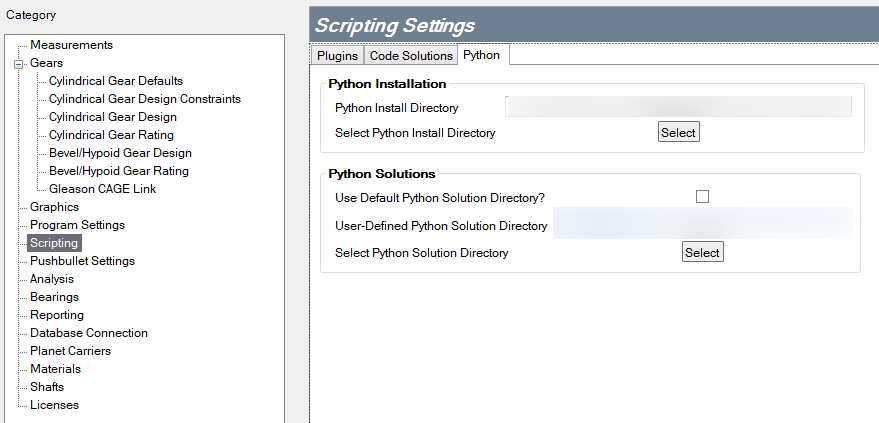Open Measurements category

coord(71,45)
